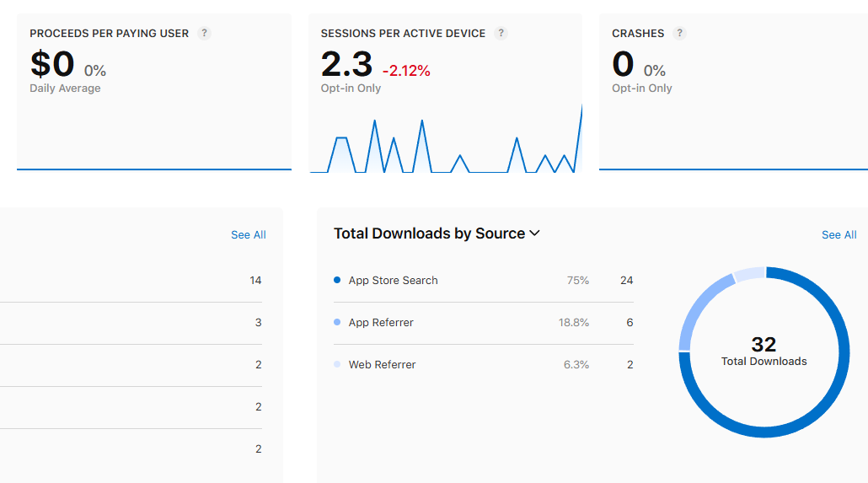This screenshot has width=868, height=483.
Task: Click See All in the left panel
Action: click(x=248, y=235)
